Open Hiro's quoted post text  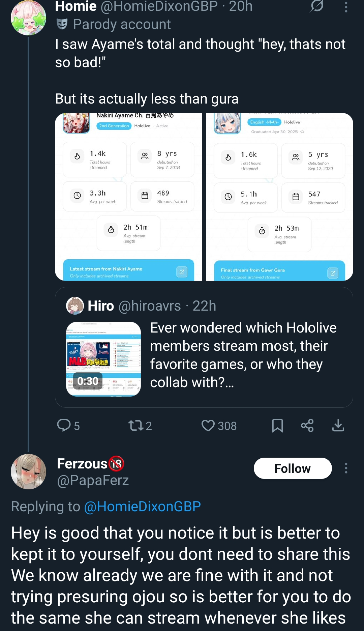point(243,355)
